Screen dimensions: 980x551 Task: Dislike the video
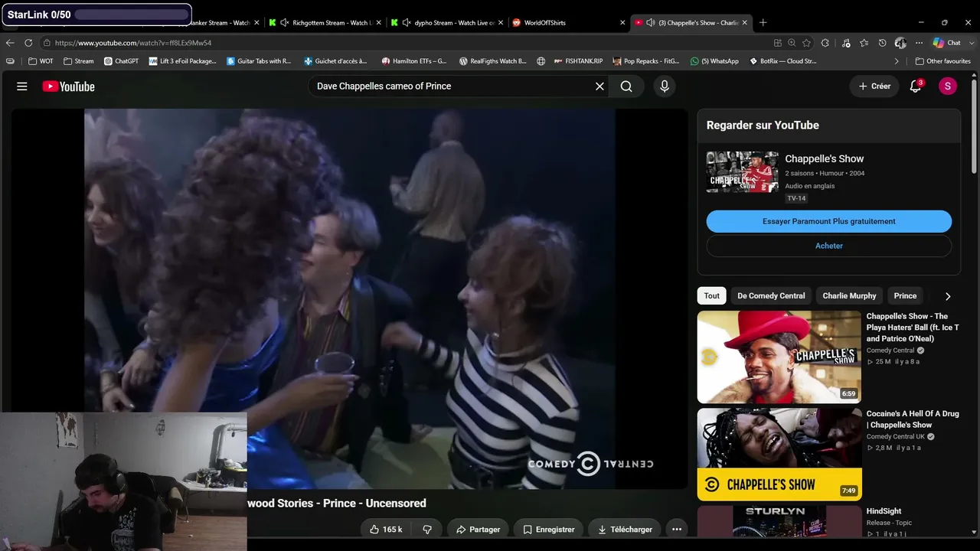pos(427,530)
